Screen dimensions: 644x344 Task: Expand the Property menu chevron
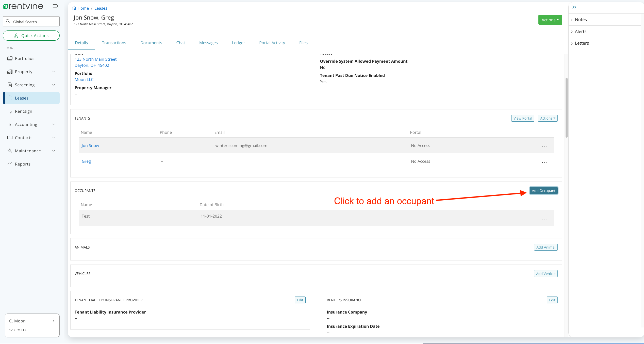54,72
